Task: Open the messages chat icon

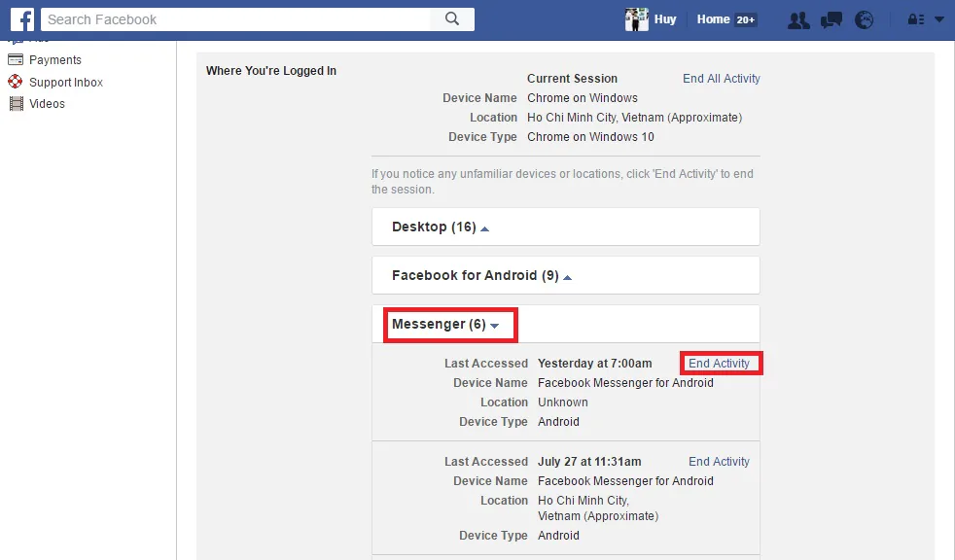Action: (831, 20)
